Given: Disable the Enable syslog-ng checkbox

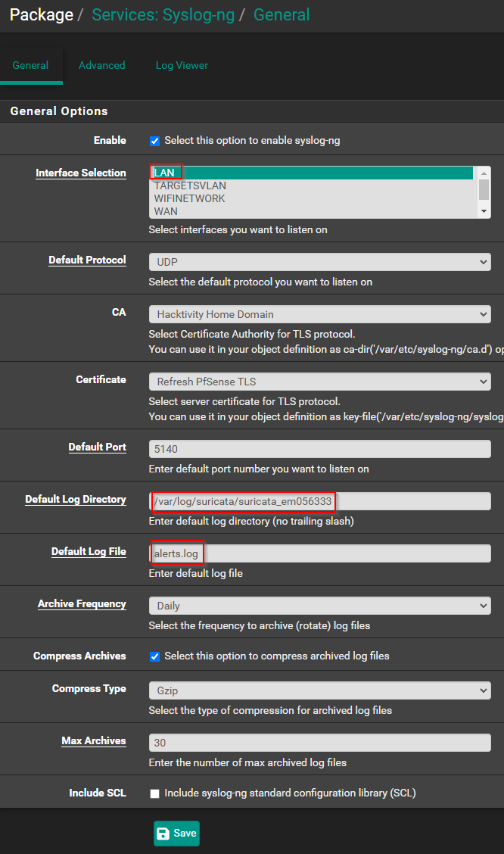Looking at the screenshot, I should click(154, 140).
